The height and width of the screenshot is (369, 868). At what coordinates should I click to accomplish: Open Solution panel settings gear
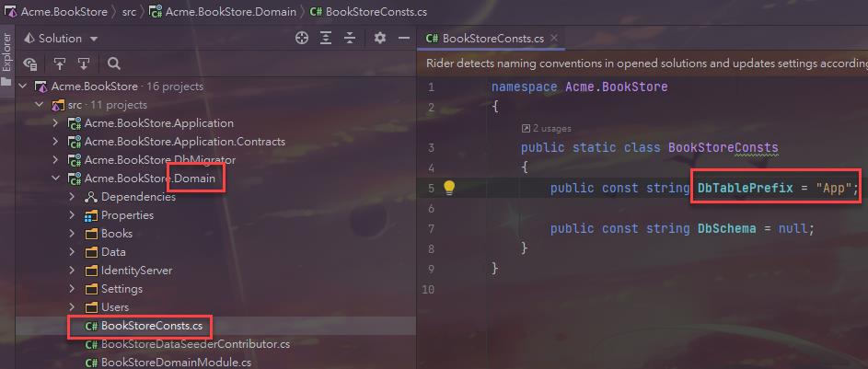(380, 39)
